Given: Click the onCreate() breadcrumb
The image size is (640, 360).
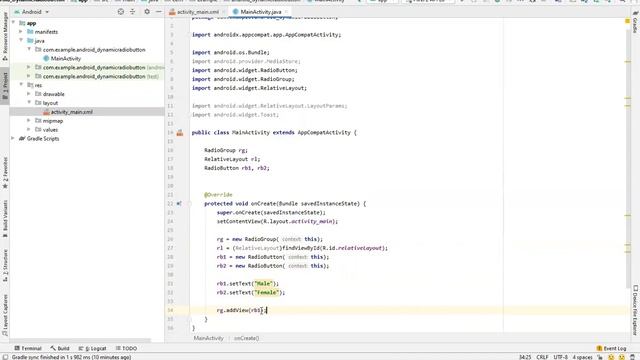Looking at the screenshot, I should tap(246, 338).
